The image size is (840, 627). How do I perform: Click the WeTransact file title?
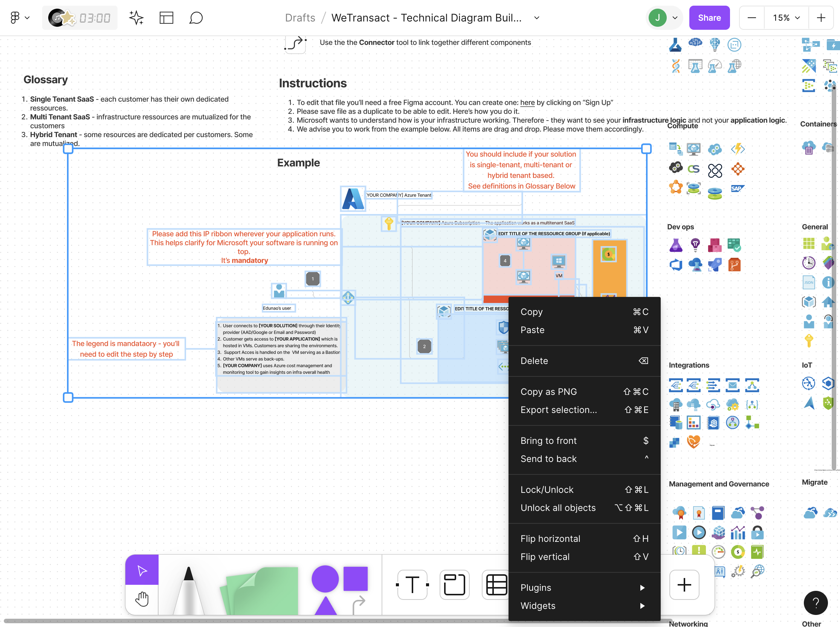click(426, 17)
